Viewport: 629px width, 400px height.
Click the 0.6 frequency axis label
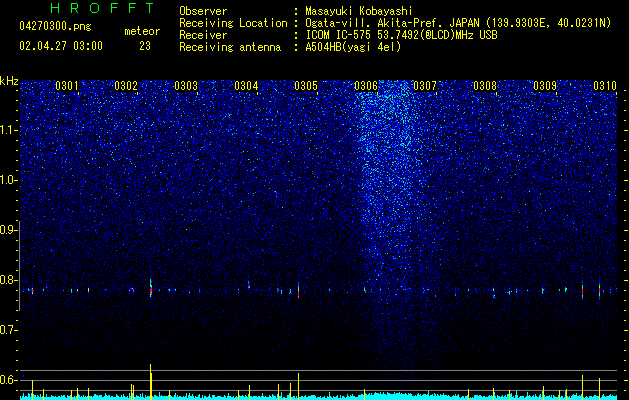pos(8,380)
